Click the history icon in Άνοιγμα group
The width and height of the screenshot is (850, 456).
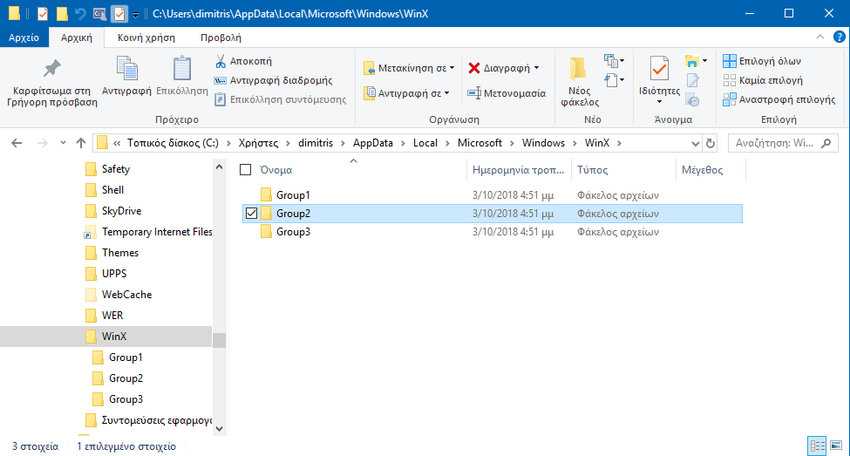pos(692,100)
